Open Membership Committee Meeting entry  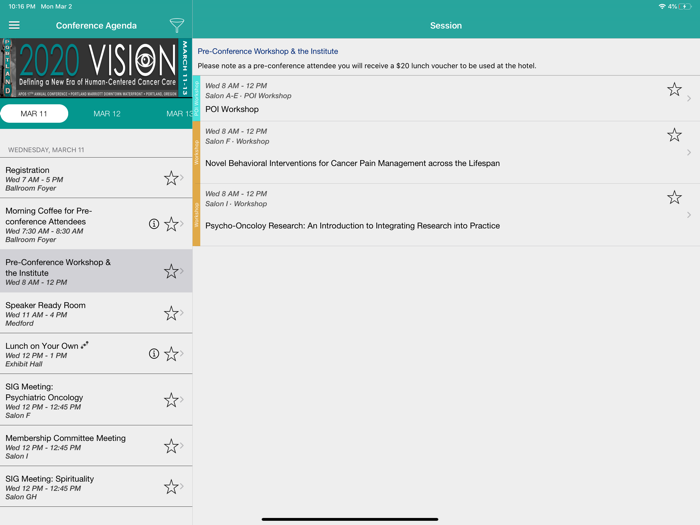pyautogui.click(x=96, y=446)
